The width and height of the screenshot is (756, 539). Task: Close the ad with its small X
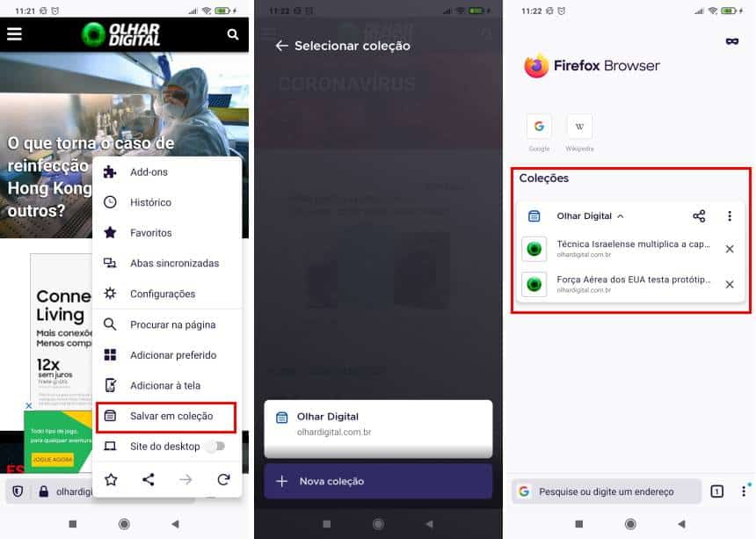pyautogui.click(x=29, y=405)
